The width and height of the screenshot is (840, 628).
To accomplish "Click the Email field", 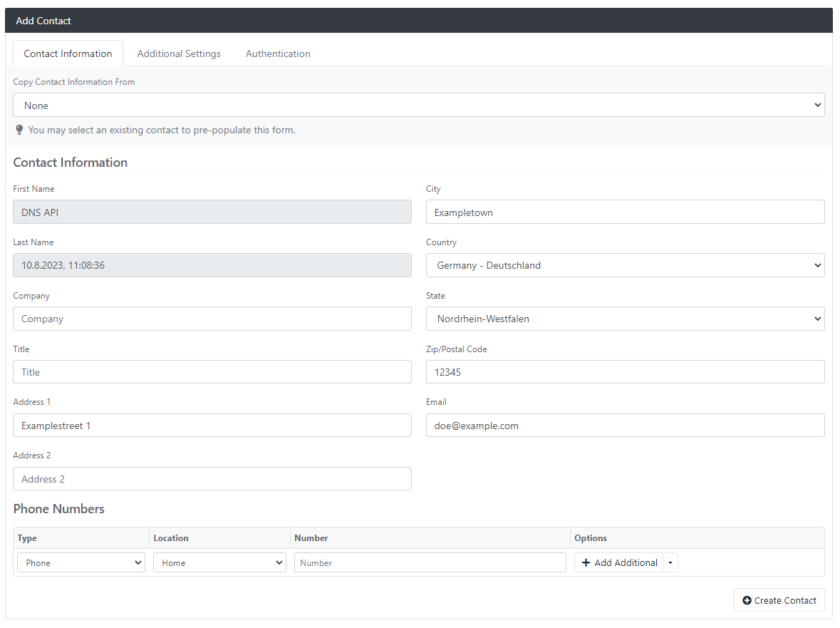I will click(x=625, y=426).
